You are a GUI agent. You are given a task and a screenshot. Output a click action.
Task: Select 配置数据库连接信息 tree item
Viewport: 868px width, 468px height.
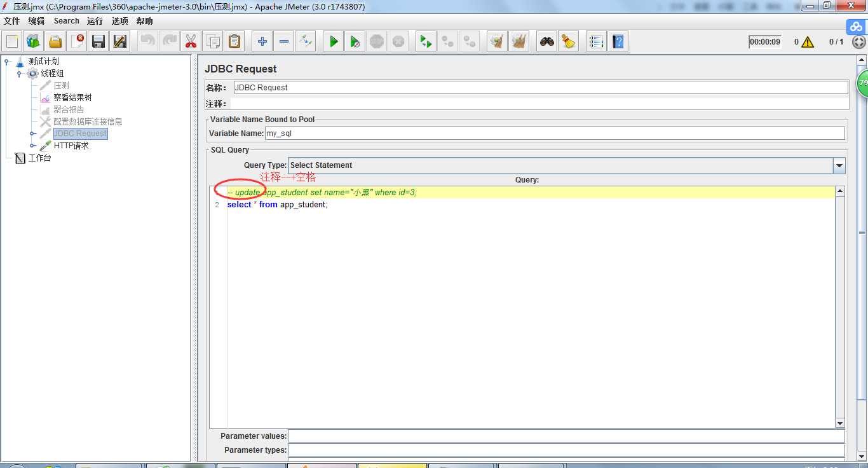(88, 121)
